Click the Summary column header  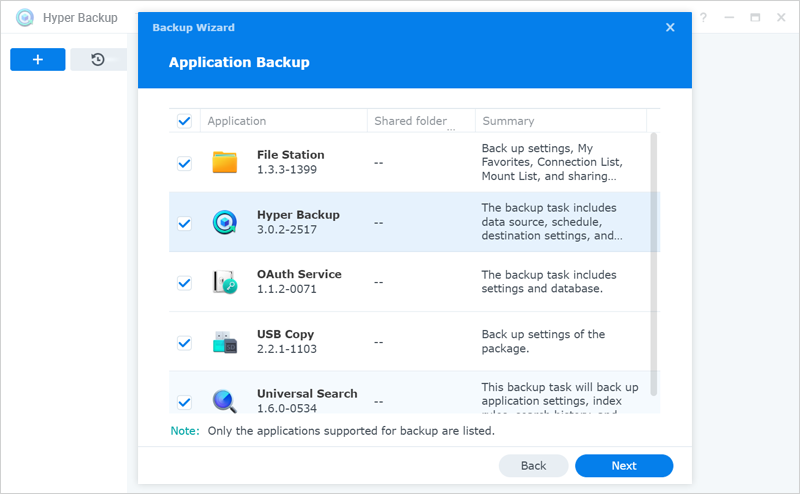(x=561, y=121)
